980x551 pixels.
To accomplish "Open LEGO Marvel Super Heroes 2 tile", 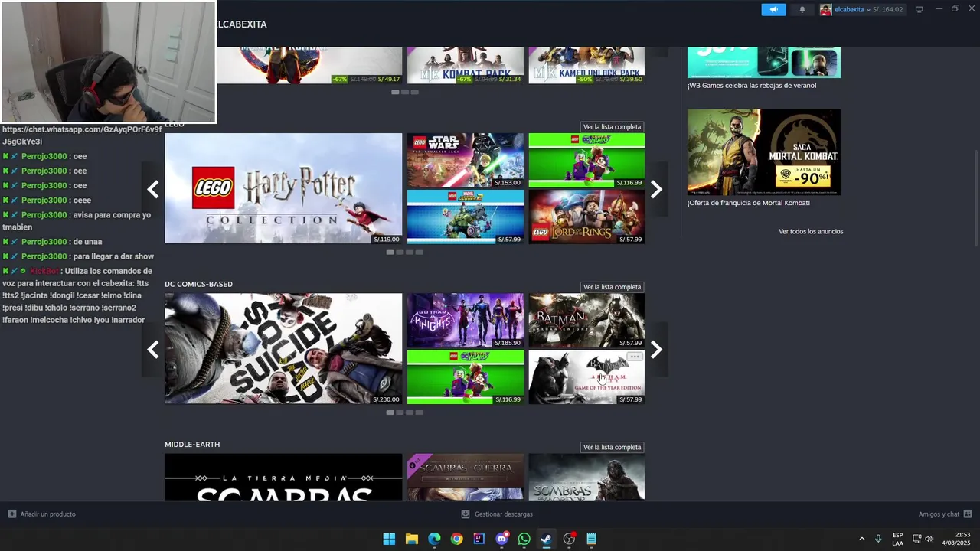I will 465,217.
